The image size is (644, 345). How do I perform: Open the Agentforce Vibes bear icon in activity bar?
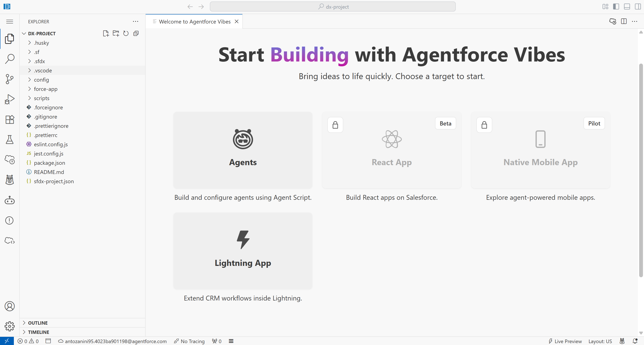9,180
